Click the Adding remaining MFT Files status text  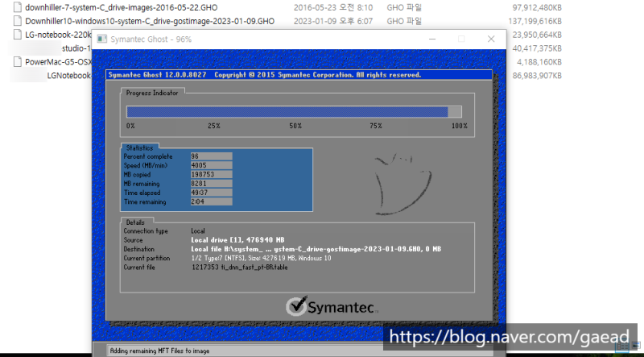tap(159, 351)
